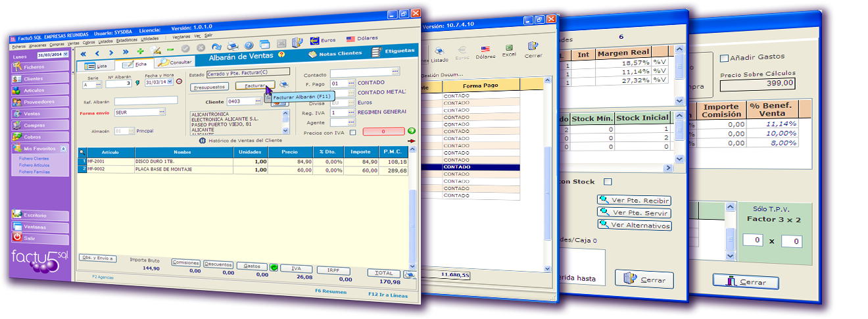Open the Ficheros menu in the menu bar
The image size is (868, 319).
18,47
